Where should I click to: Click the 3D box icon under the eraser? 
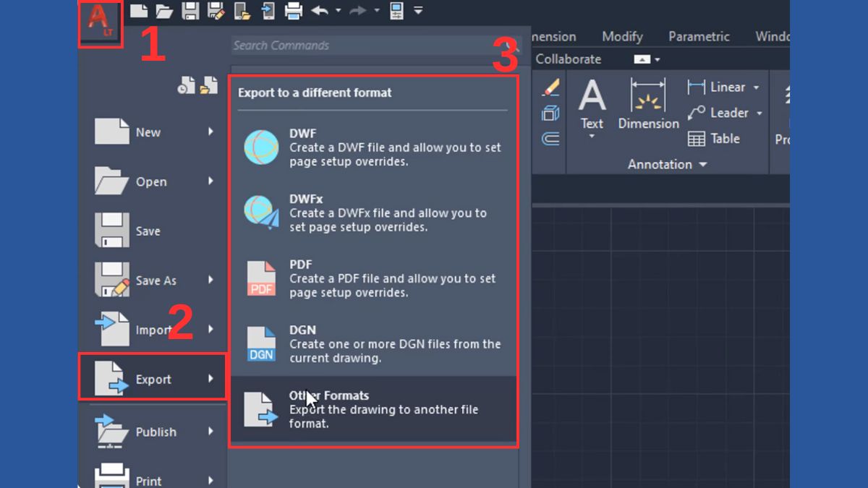click(550, 114)
